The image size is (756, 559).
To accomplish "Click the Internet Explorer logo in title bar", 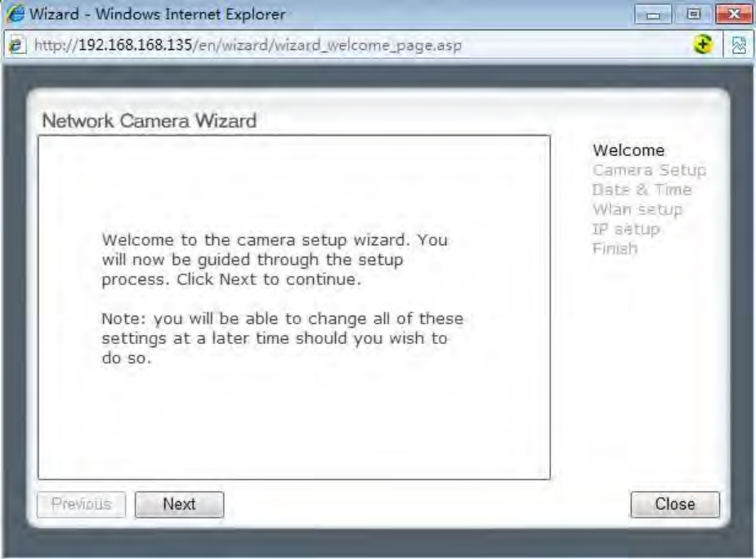I will (x=16, y=14).
